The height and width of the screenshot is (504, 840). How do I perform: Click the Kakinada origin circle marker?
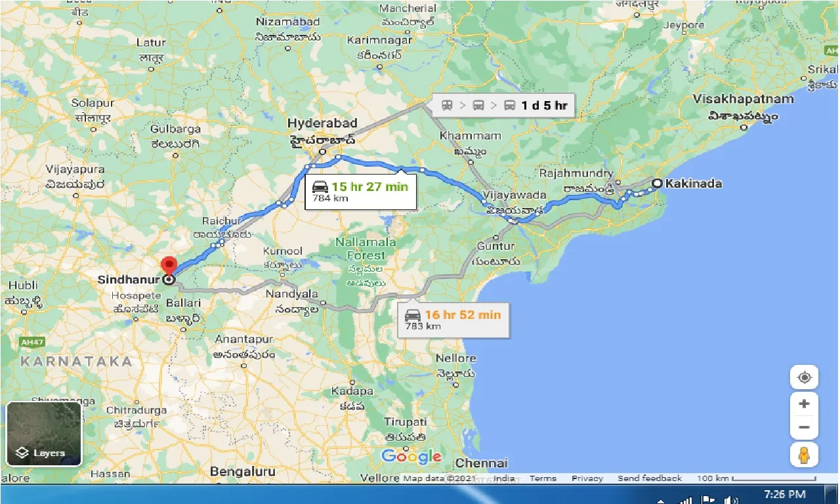pos(656,184)
